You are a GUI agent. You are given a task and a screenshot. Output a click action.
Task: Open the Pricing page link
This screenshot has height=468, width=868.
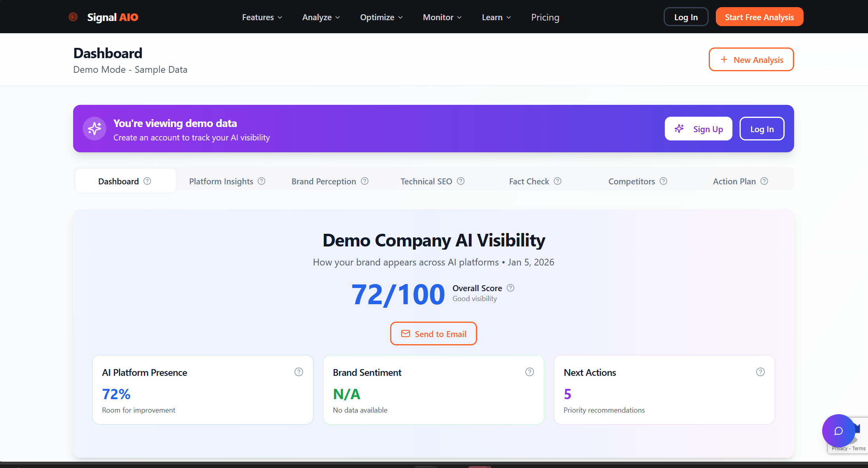click(x=545, y=17)
